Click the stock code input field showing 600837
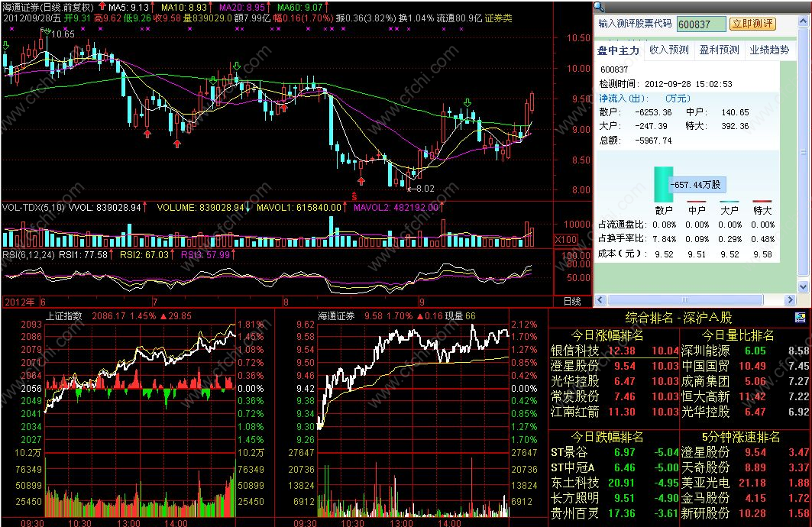The width and height of the screenshot is (812, 527). click(x=701, y=24)
